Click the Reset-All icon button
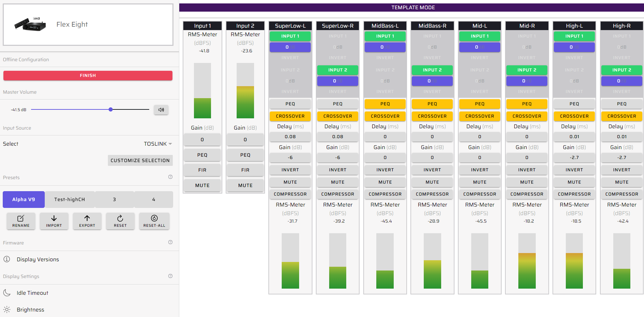The height and width of the screenshot is (317, 644). pyautogui.click(x=154, y=219)
